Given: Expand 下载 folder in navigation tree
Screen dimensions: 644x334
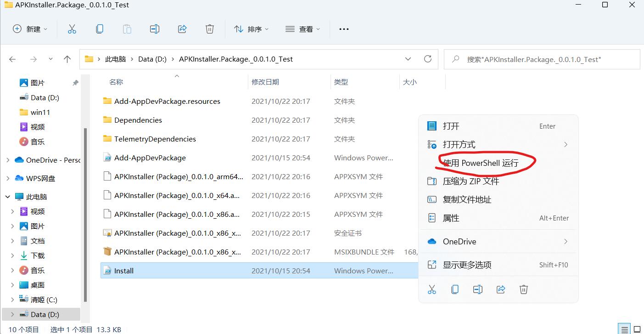Looking at the screenshot, I should click(13, 255).
